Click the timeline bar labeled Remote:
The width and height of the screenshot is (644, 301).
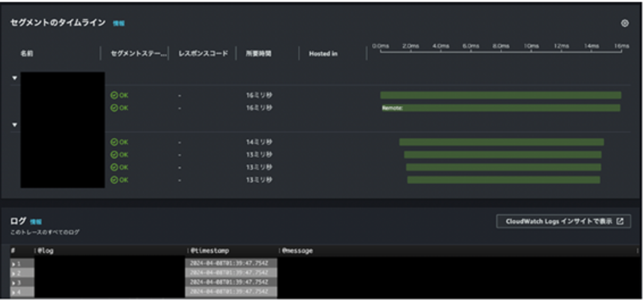click(x=500, y=108)
